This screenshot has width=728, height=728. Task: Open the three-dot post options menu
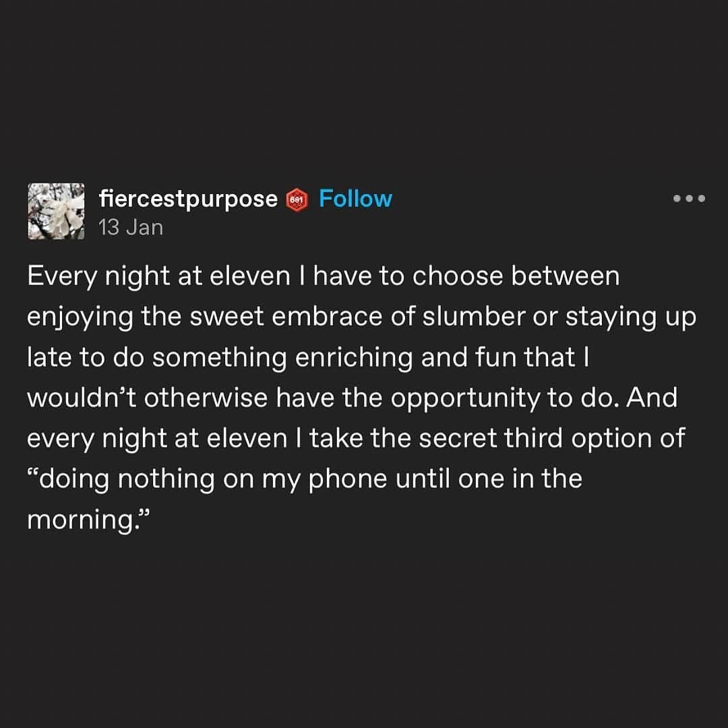689,199
